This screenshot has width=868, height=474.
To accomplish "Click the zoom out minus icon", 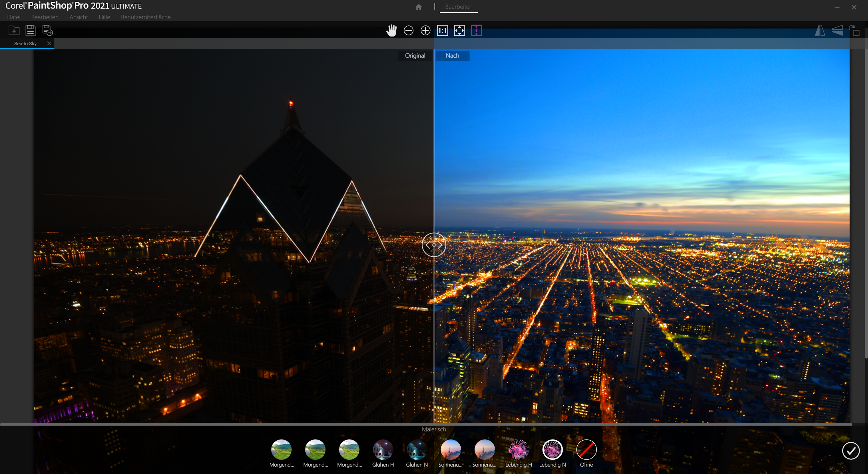I will pos(408,31).
